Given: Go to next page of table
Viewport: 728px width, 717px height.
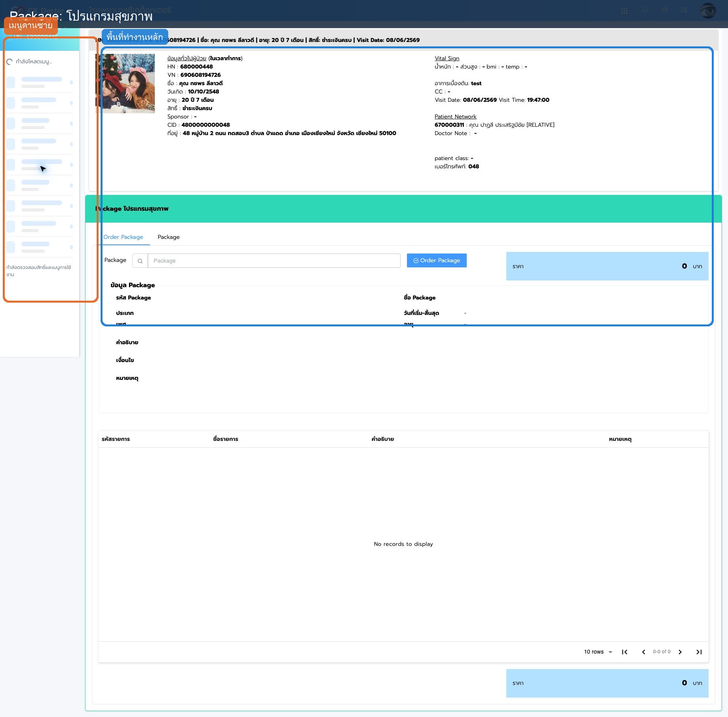Looking at the screenshot, I should pos(680,652).
